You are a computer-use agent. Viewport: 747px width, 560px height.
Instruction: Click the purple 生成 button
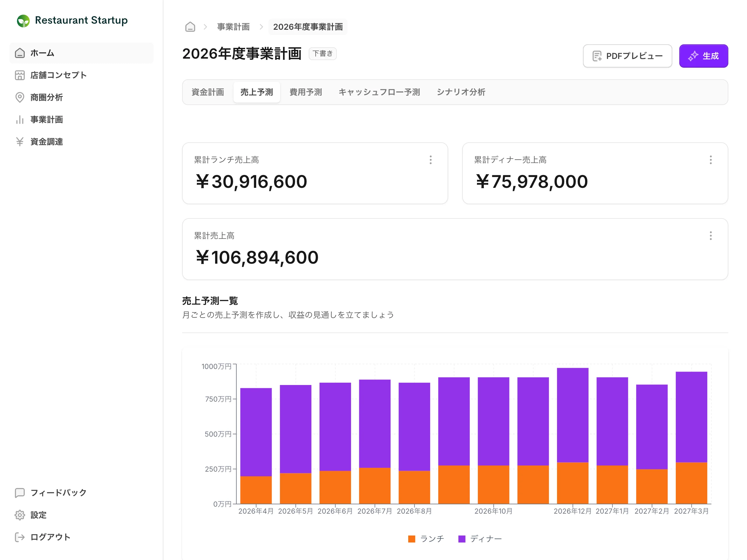click(704, 56)
